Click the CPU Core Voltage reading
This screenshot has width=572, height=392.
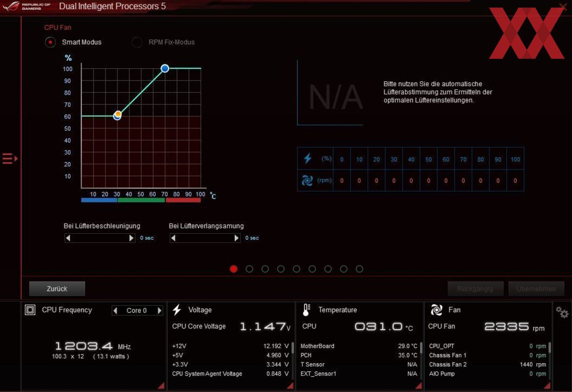click(x=265, y=327)
